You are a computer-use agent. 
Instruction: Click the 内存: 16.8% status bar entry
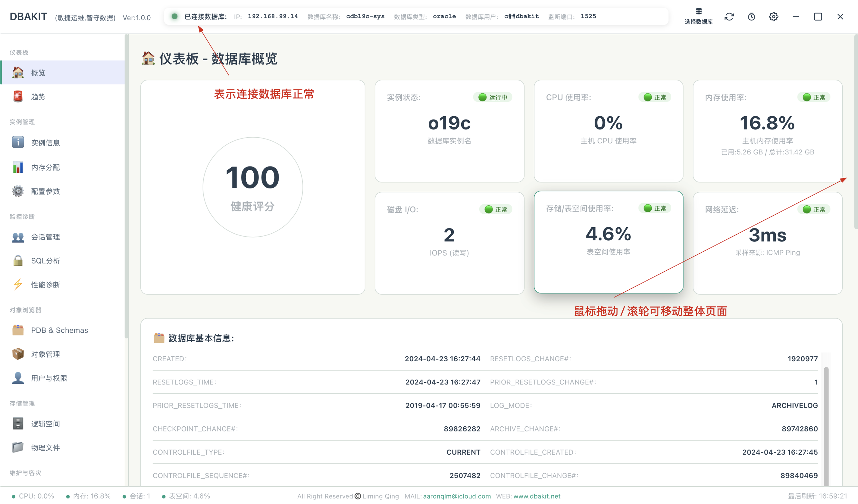point(88,496)
